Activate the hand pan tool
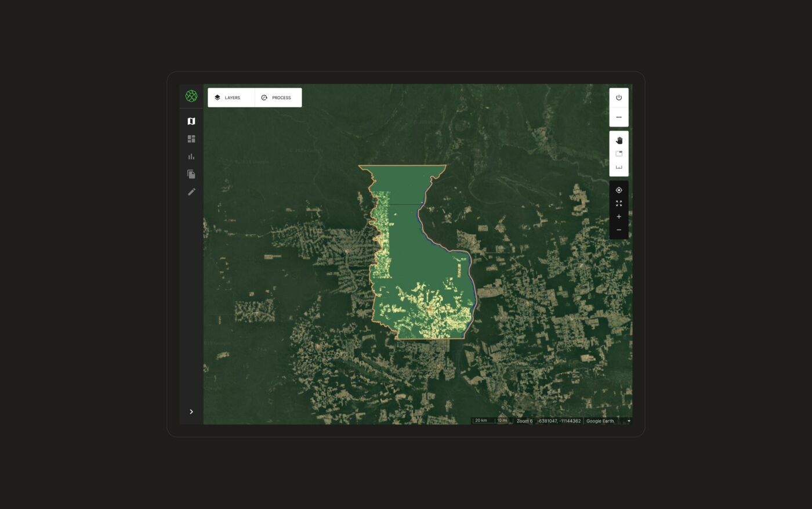812x509 pixels. [x=619, y=140]
